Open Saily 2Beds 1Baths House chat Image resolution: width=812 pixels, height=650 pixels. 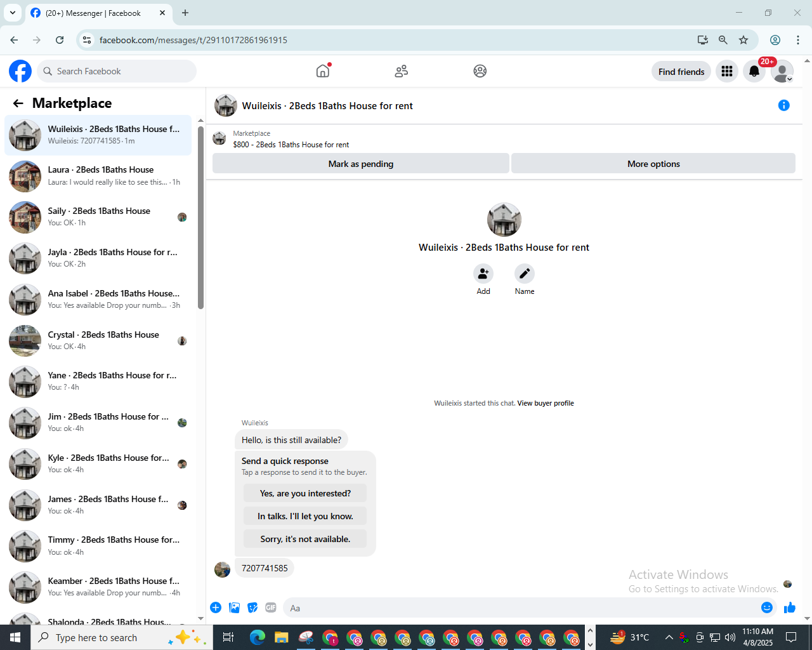(98, 217)
